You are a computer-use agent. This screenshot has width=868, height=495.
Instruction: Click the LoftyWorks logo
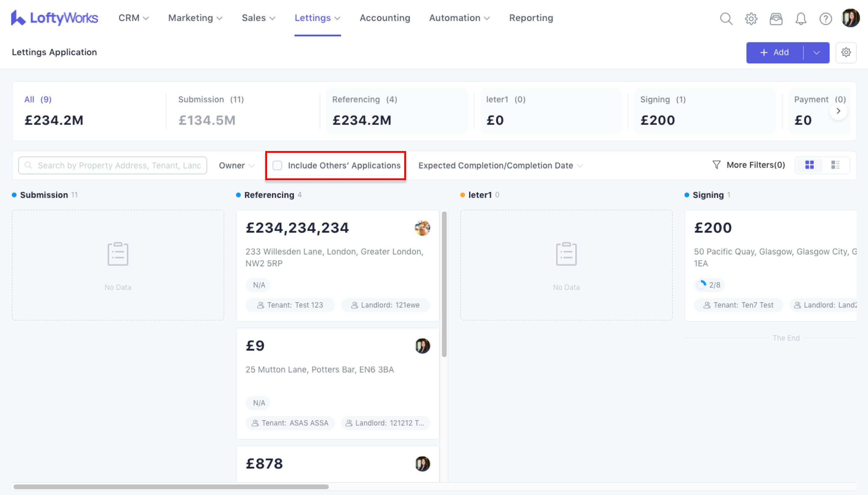pyautogui.click(x=54, y=18)
